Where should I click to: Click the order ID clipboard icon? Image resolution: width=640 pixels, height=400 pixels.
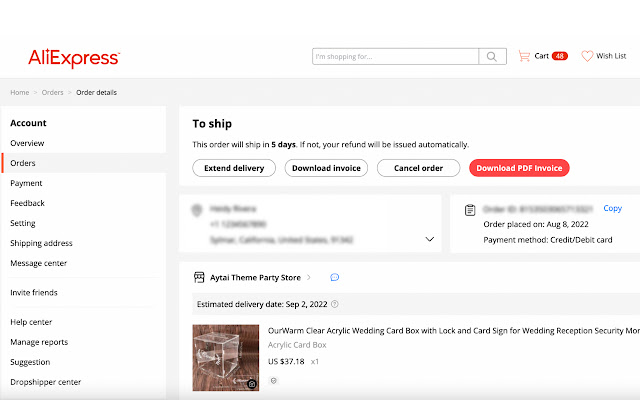(x=470, y=210)
